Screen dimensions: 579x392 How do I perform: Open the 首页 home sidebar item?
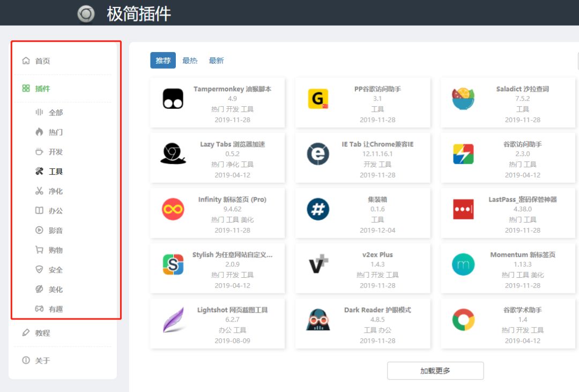[36, 61]
